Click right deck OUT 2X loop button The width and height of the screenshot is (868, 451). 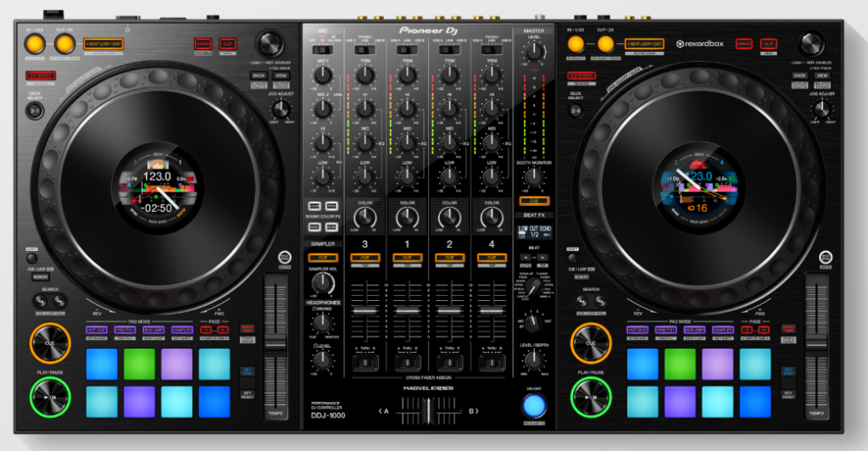coord(605,44)
